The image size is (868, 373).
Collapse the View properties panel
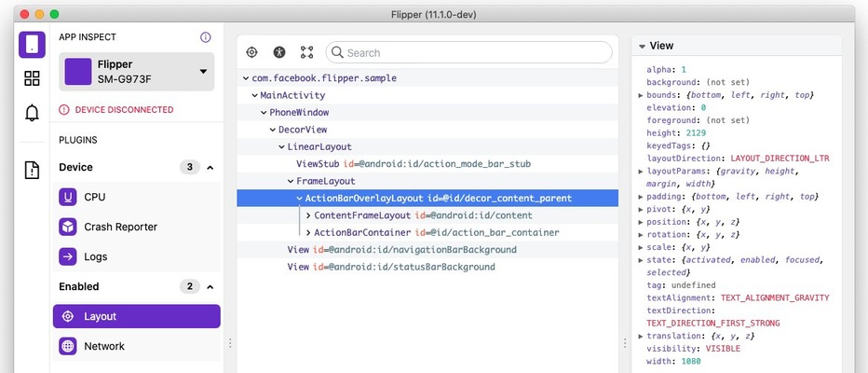pyautogui.click(x=642, y=46)
